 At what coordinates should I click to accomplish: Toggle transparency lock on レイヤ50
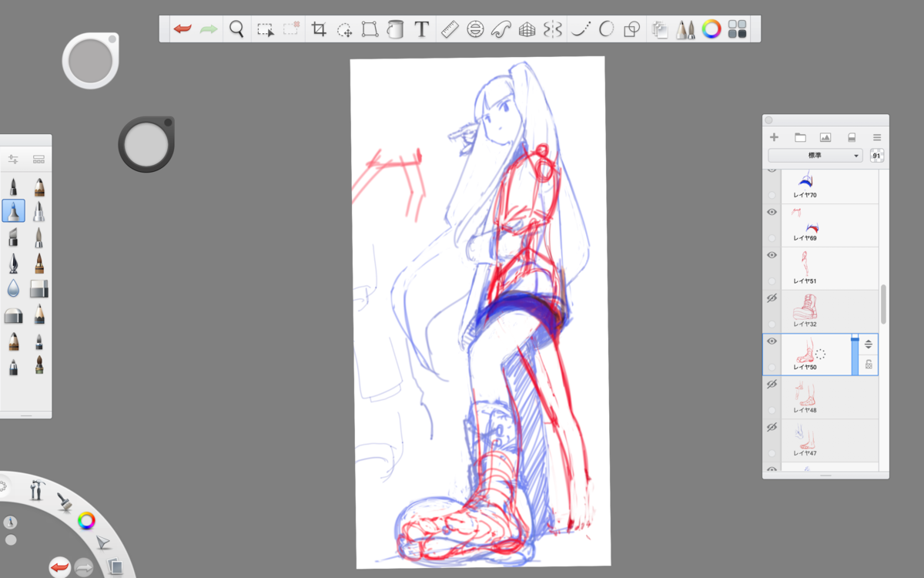pyautogui.click(x=869, y=365)
